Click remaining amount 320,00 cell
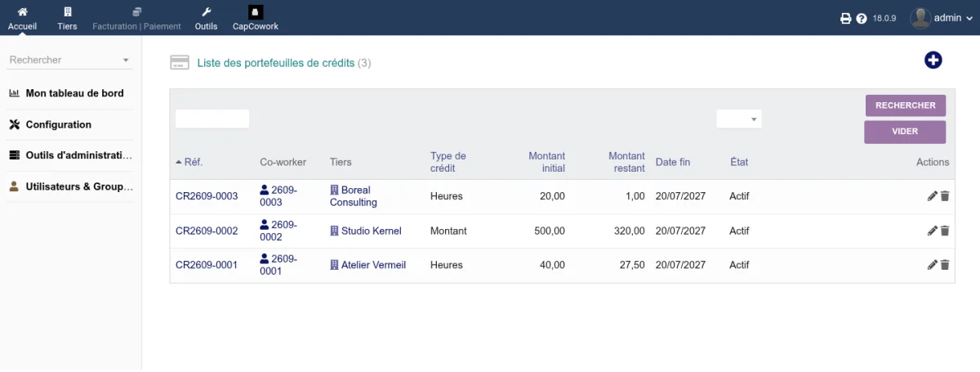Image resolution: width=980 pixels, height=372 pixels. pyautogui.click(x=629, y=231)
